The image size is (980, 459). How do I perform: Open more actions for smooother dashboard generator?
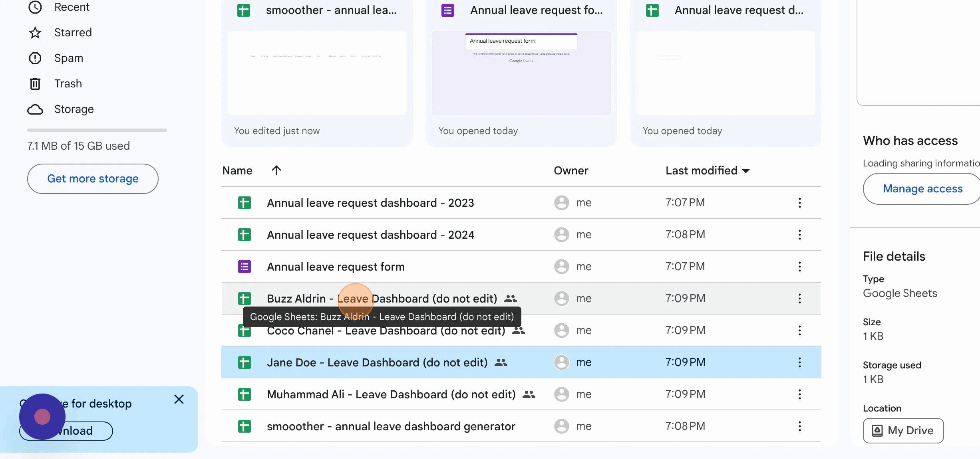pos(799,426)
